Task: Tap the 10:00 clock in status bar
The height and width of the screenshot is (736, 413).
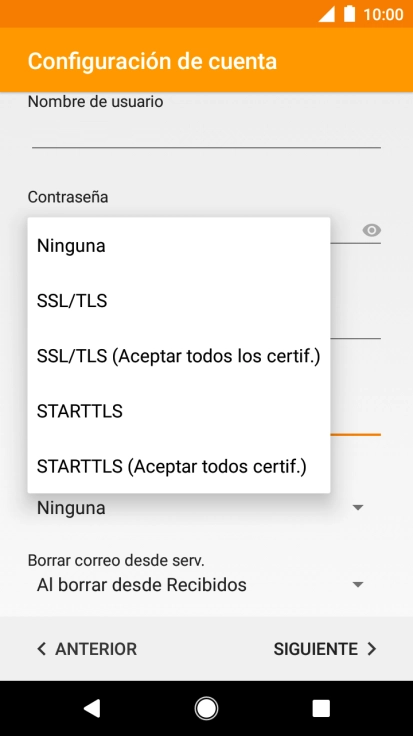Action: pyautogui.click(x=383, y=15)
